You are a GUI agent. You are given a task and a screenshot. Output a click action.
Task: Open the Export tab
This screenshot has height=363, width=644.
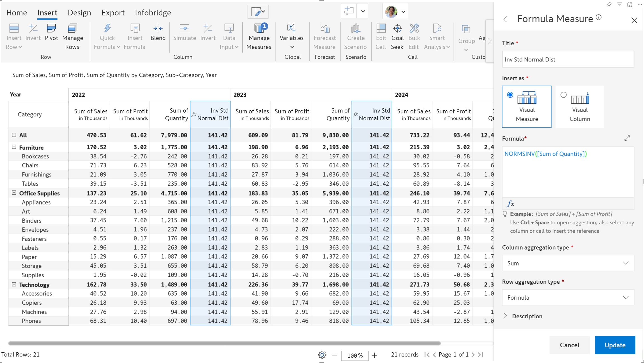pyautogui.click(x=113, y=13)
